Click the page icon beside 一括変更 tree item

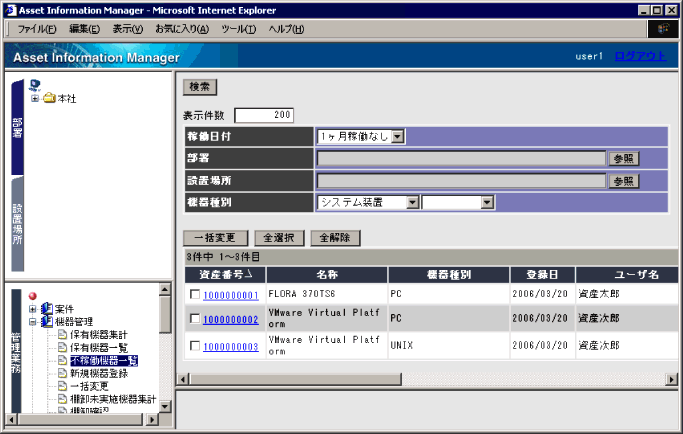[62, 386]
